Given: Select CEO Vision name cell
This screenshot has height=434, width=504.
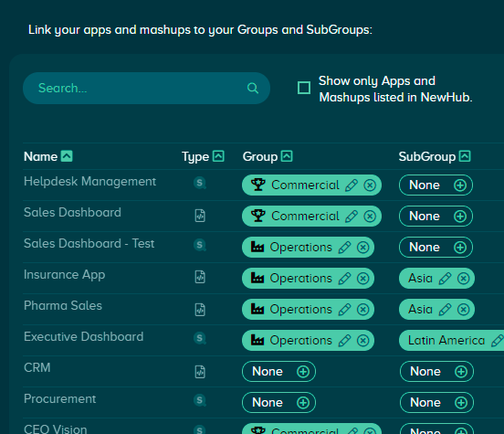Looking at the screenshot, I should point(56,429).
